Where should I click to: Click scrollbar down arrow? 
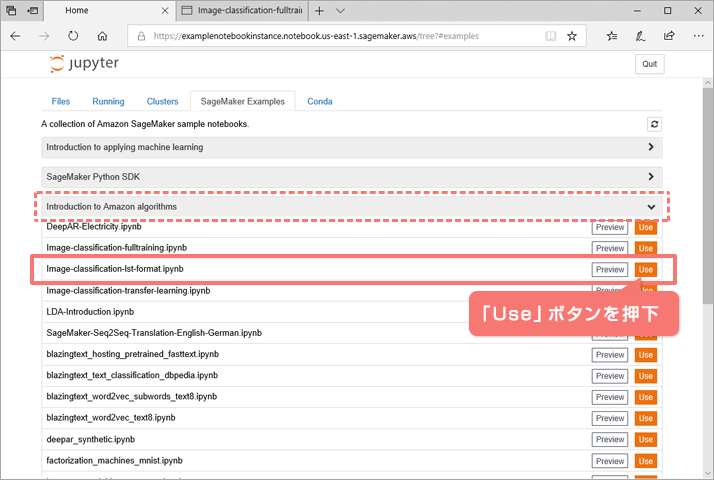708,473
